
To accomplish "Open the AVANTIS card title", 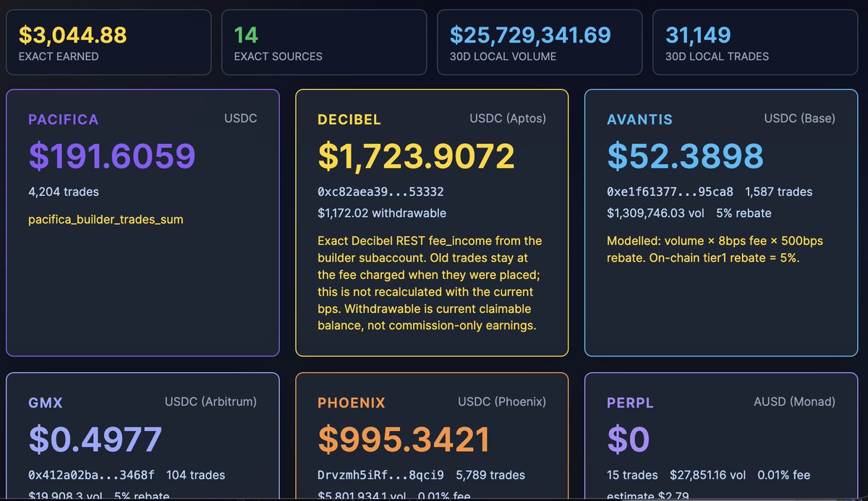I will pos(639,119).
